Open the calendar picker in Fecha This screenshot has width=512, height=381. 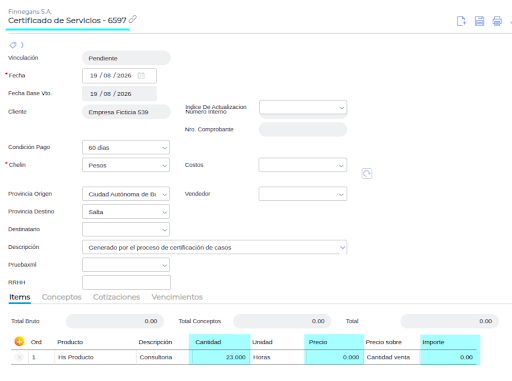click(141, 76)
